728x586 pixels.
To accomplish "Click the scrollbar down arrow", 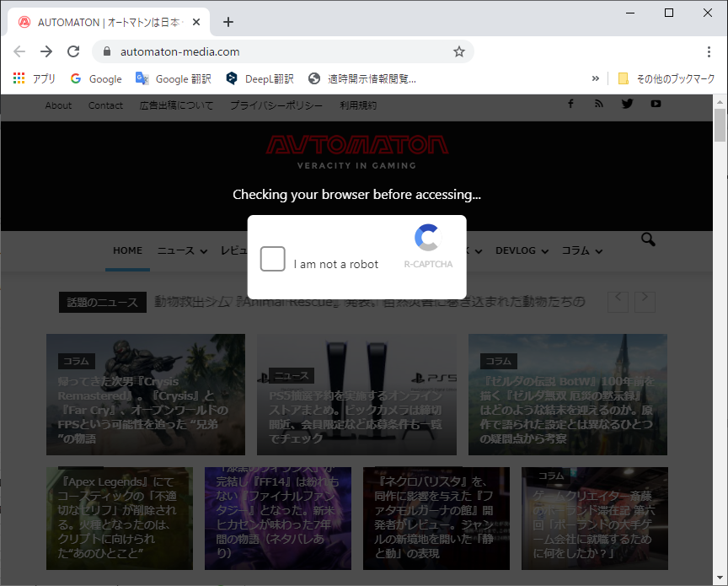I will (x=720, y=578).
